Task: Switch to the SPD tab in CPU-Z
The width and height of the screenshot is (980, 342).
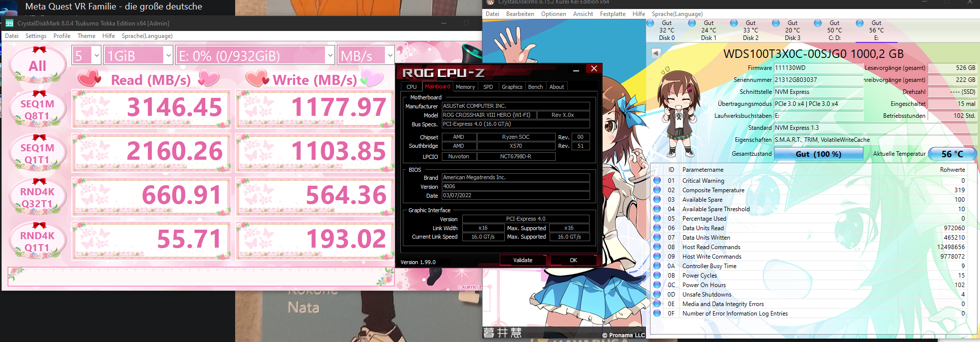Action: pyautogui.click(x=488, y=86)
